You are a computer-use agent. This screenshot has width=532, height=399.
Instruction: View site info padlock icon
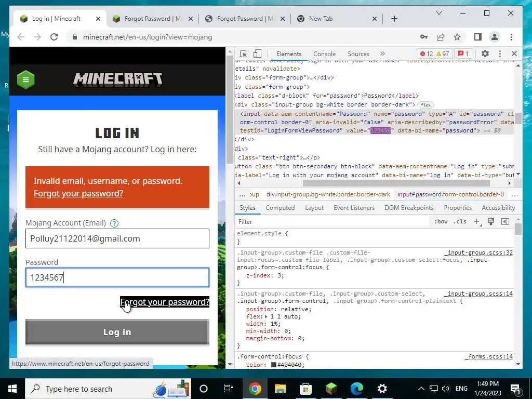(75, 37)
